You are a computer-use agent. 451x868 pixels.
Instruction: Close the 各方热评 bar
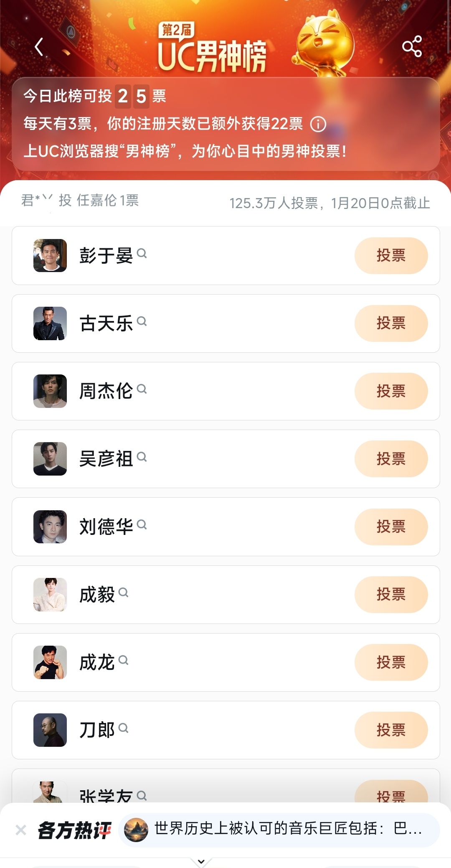coord(21,830)
